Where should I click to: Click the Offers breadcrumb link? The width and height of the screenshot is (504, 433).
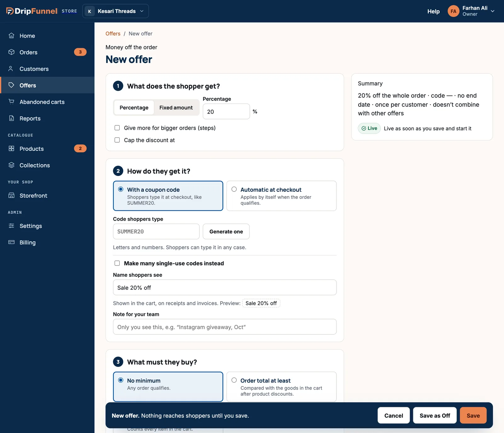tap(113, 33)
